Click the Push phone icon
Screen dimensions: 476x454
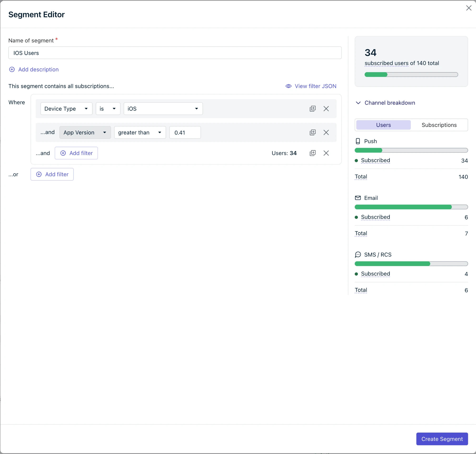(358, 141)
